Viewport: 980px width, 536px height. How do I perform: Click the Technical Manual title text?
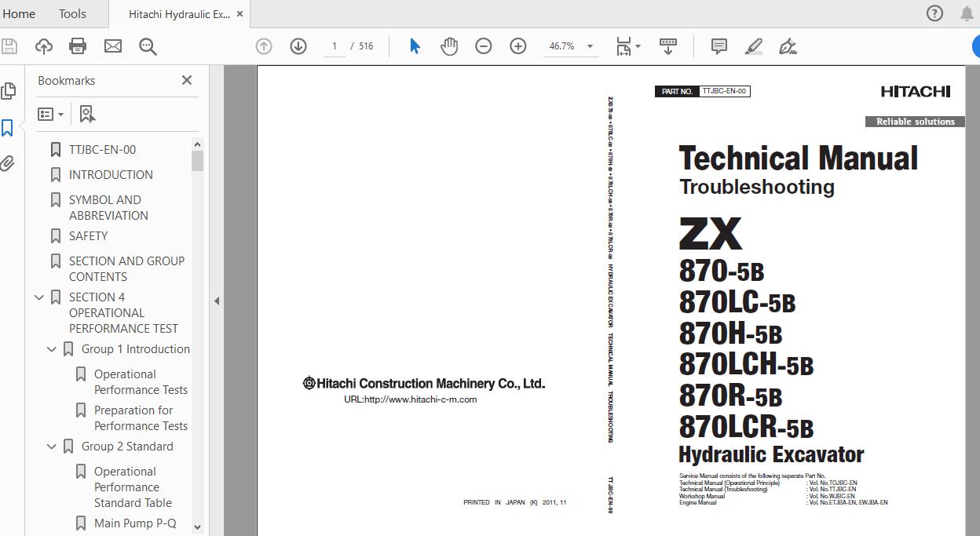click(798, 159)
